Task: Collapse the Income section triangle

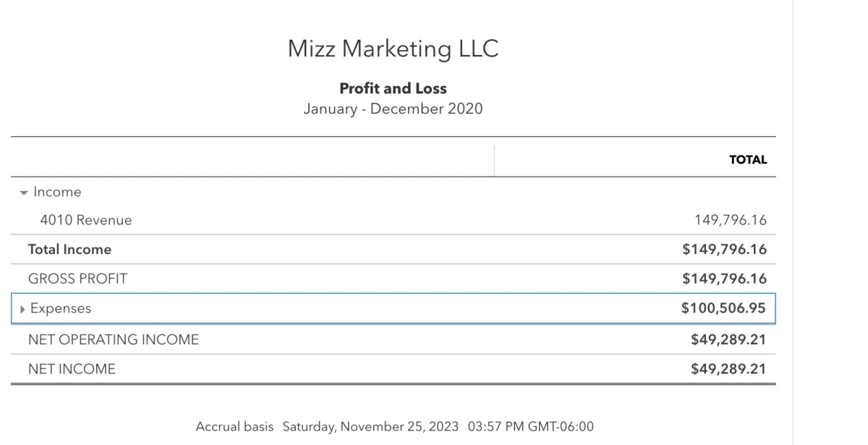Action: [24, 192]
